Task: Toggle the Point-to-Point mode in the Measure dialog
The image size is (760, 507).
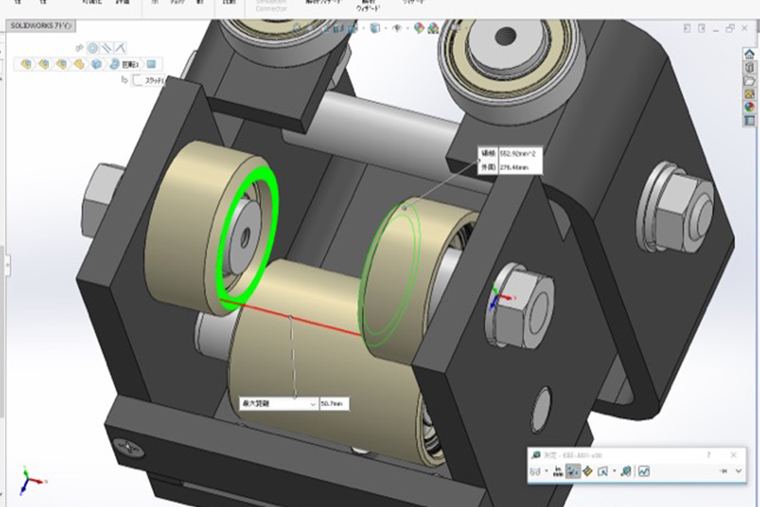Action: (x=588, y=471)
